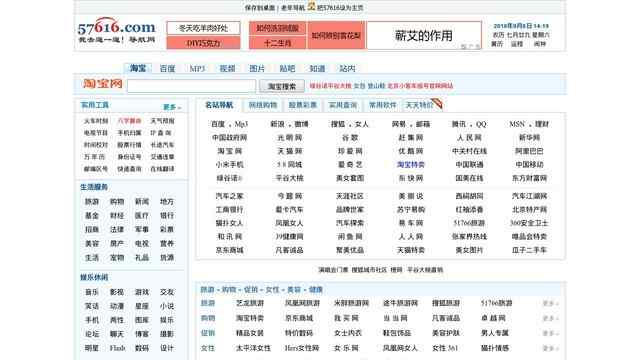640x360 pixels.
Task: Open the 人民网 link
Action: tap(469, 138)
